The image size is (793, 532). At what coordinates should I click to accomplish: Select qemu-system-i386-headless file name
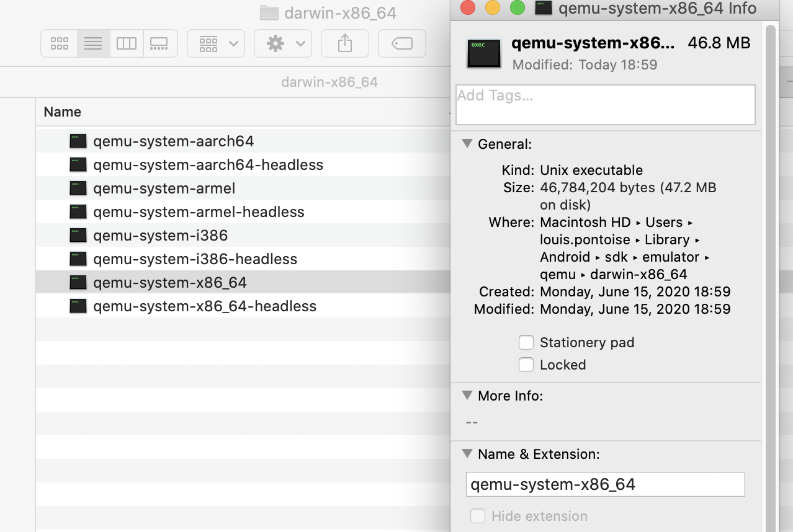click(195, 259)
